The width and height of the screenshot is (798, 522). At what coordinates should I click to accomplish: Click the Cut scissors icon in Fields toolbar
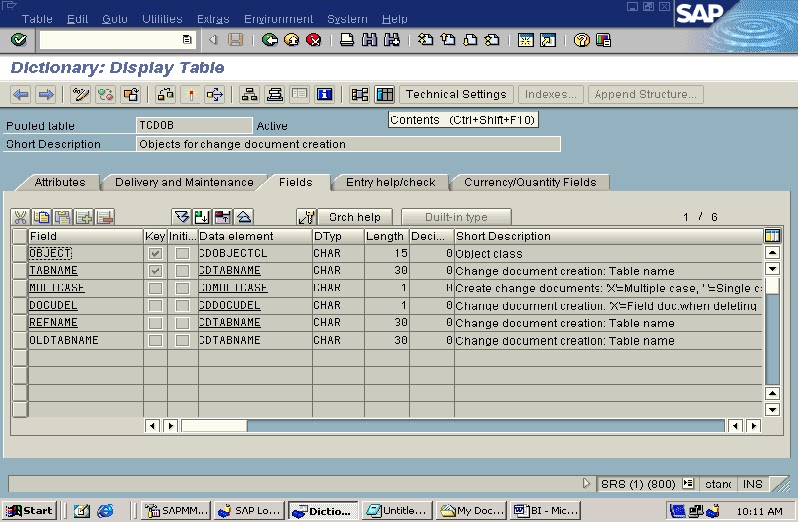[20, 217]
